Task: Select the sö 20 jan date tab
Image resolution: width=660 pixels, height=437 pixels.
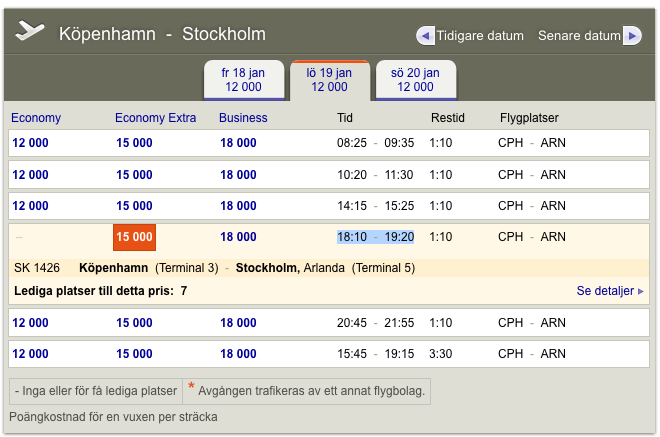Action: (416, 80)
